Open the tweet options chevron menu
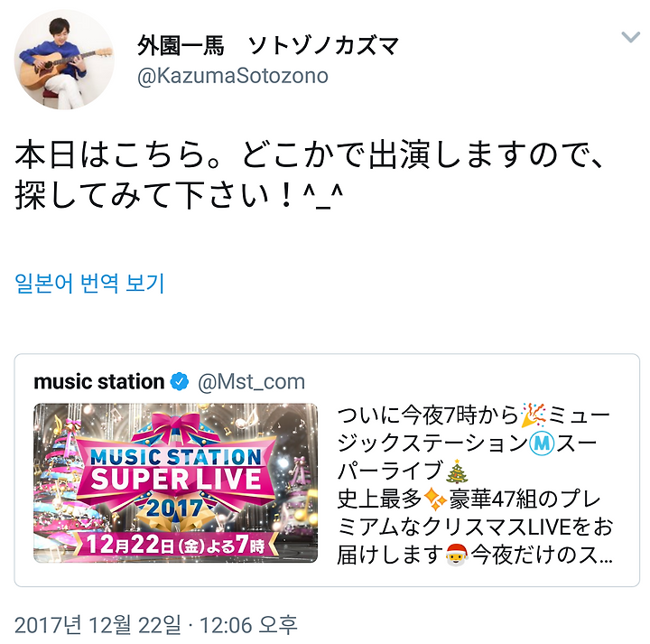The height and width of the screenshot is (644, 650). pyautogui.click(x=630, y=37)
